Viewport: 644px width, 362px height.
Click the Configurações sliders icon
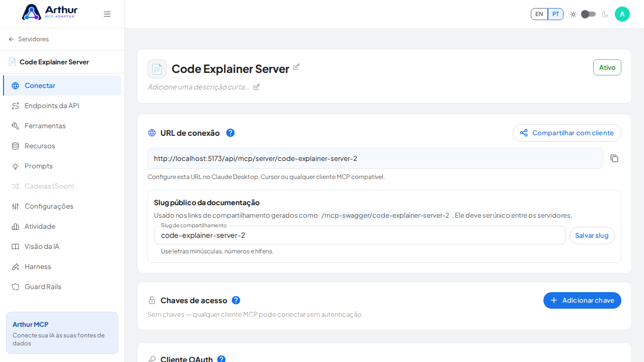click(x=16, y=206)
